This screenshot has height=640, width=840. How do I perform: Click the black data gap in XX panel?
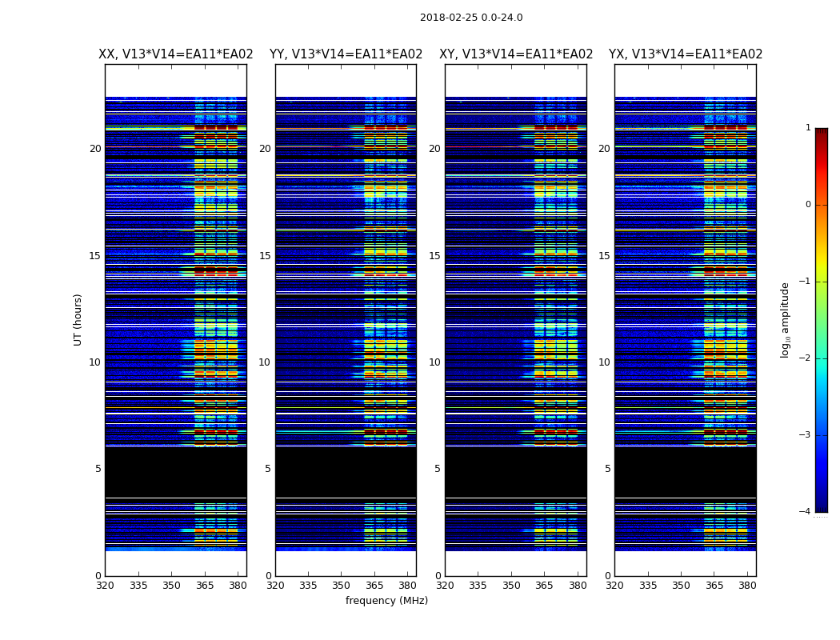[176, 472]
